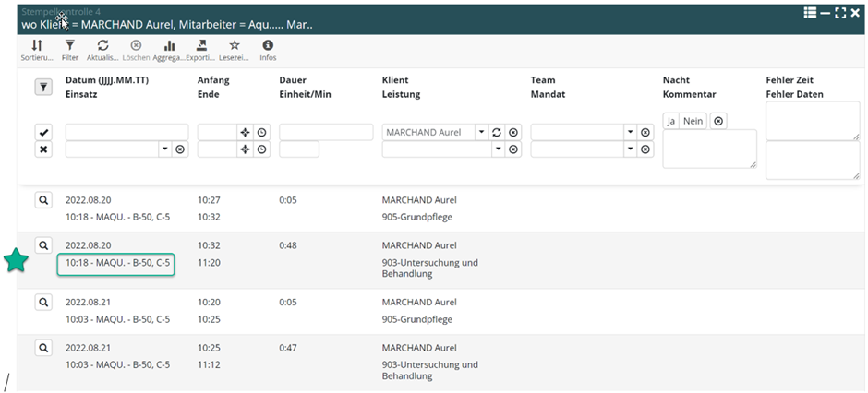Expand the Team dropdown list
The image size is (868, 393).
[x=630, y=133]
